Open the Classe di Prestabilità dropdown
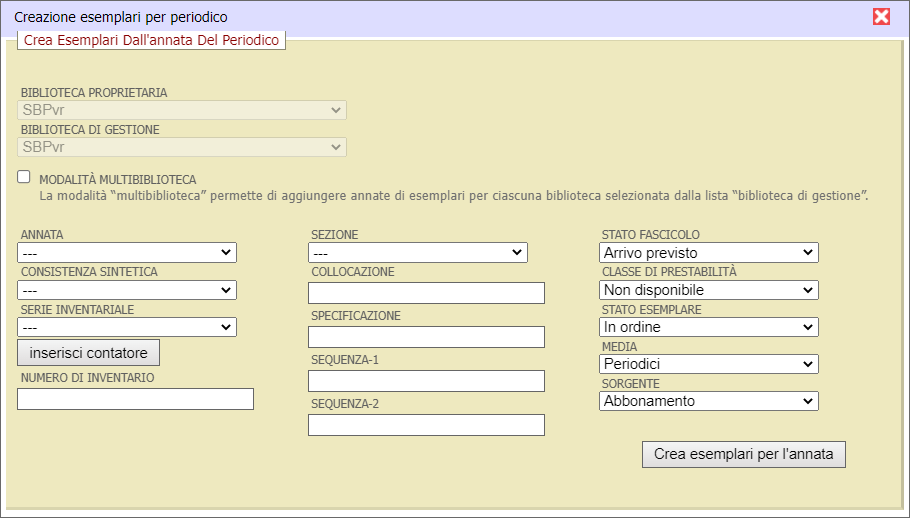 [708, 290]
